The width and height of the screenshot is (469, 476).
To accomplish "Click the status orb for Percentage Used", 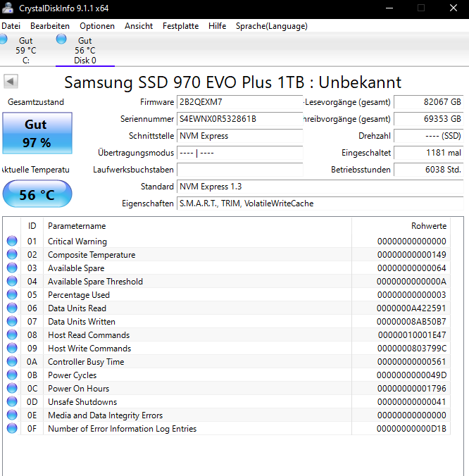I will [x=12, y=294].
